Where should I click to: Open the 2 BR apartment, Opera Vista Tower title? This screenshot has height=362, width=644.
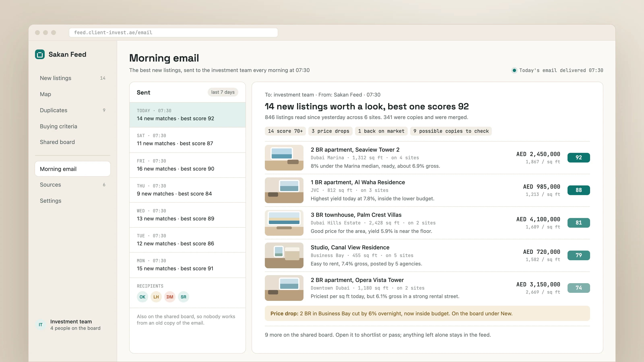[357, 280]
